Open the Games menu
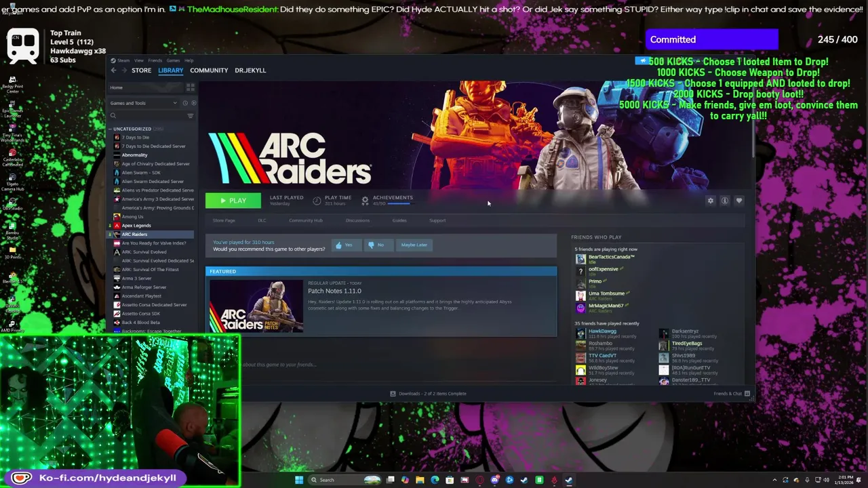Screen dimensions: 868x488 click(x=173, y=60)
